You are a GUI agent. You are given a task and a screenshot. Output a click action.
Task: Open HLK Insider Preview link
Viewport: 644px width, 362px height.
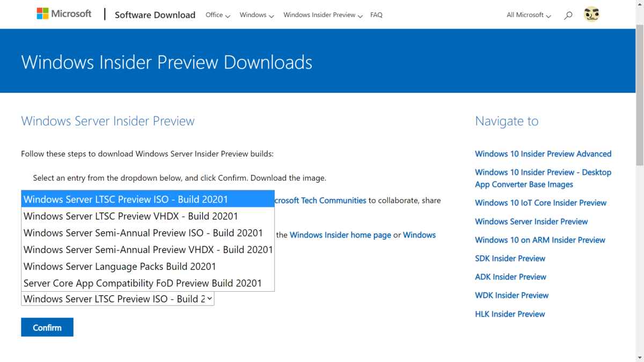point(510,314)
